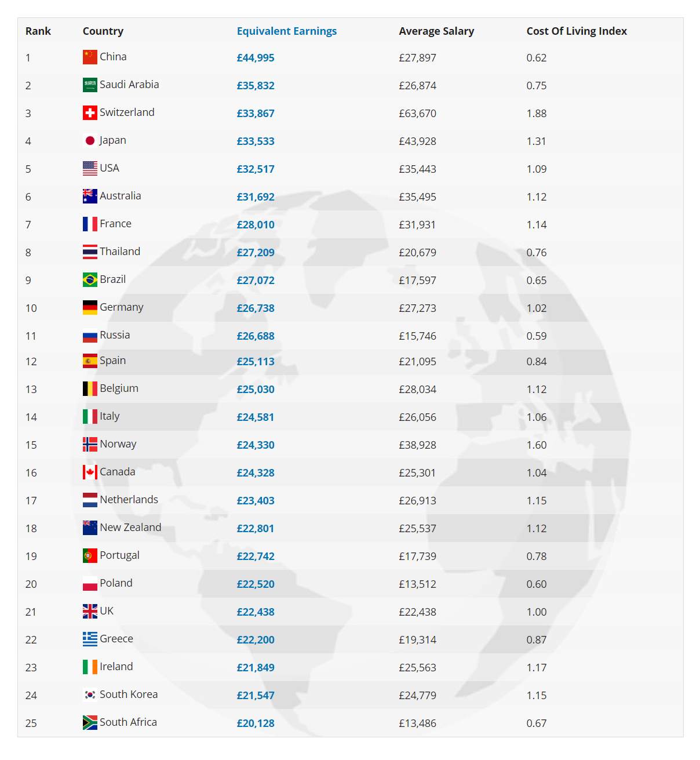Click the Rank column header
The width and height of the screenshot is (700, 760).
click(x=38, y=31)
